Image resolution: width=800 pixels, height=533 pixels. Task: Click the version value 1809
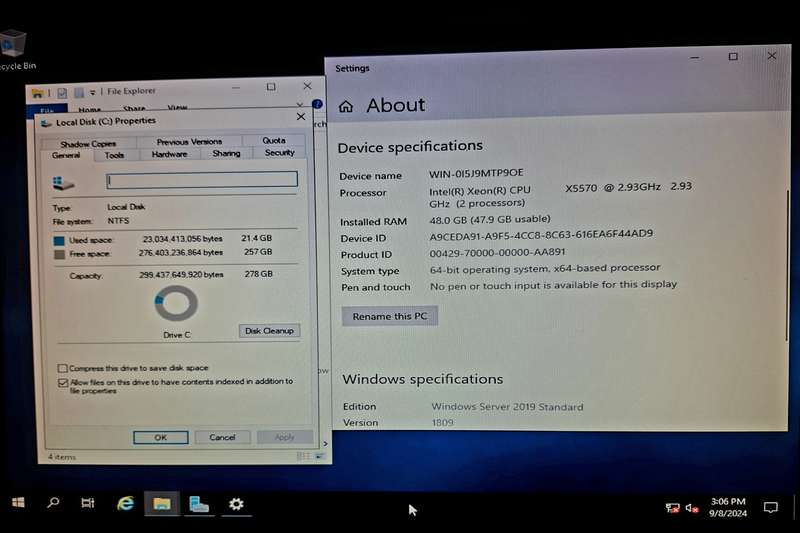coord(442,423)
